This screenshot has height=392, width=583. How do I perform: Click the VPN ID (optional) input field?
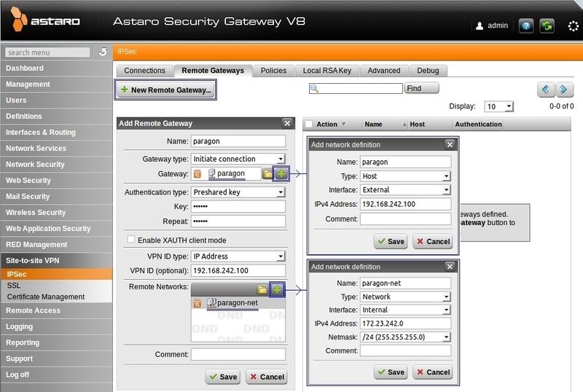(x=238, y=270)
